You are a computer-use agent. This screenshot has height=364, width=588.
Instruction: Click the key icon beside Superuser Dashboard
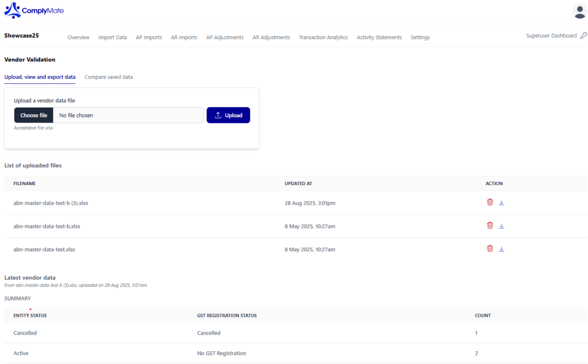[583, 36]
